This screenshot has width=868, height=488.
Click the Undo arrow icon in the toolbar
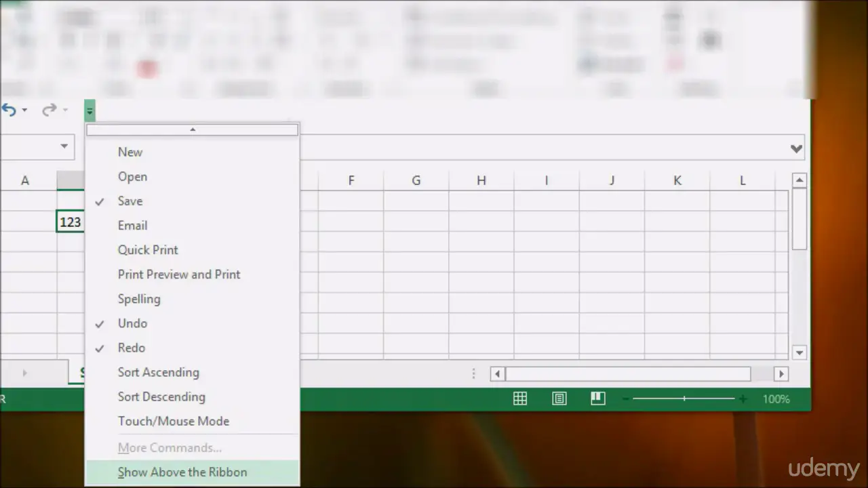[x=8, y=110]
